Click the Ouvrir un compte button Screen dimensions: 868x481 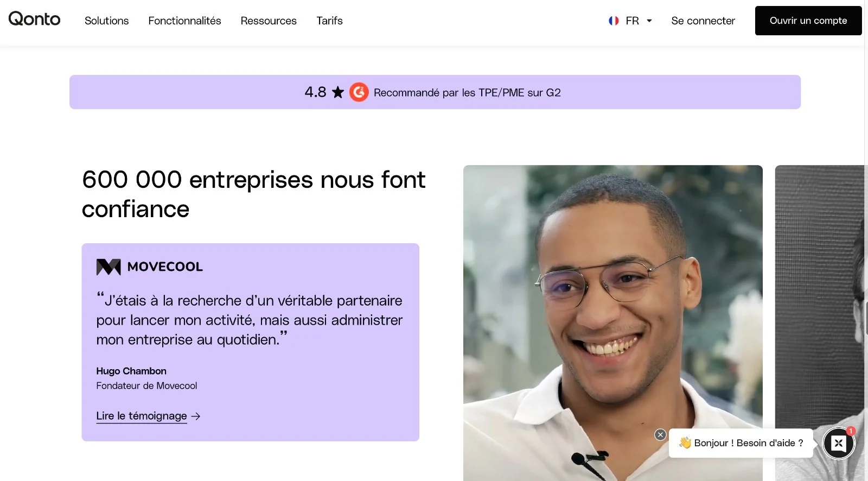point(808,21)
